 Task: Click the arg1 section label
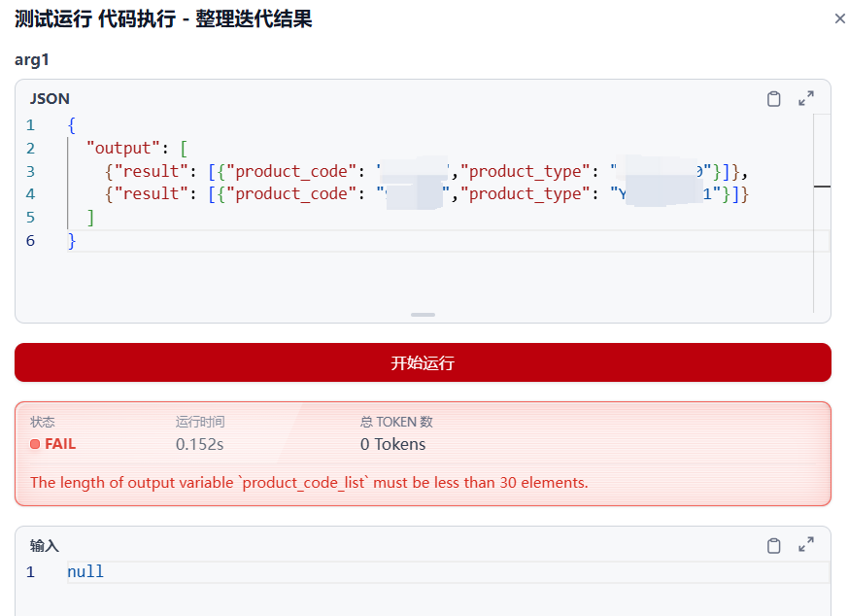(32, 59)
